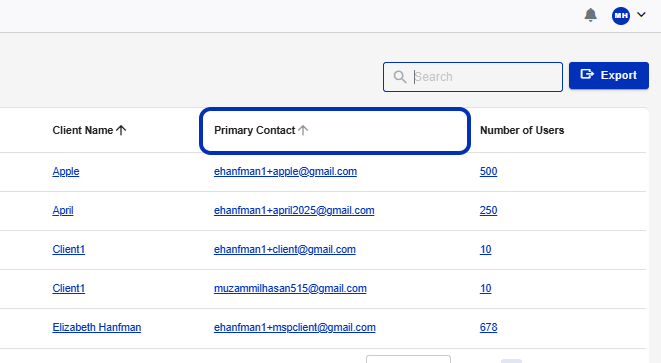Click ehanfman1+client@gmail.com email link

[285, 249]
